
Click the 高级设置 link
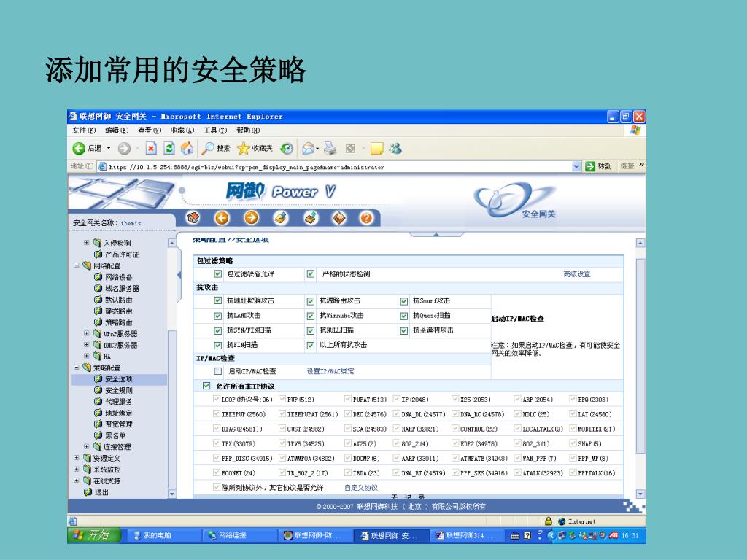point(577,274)
